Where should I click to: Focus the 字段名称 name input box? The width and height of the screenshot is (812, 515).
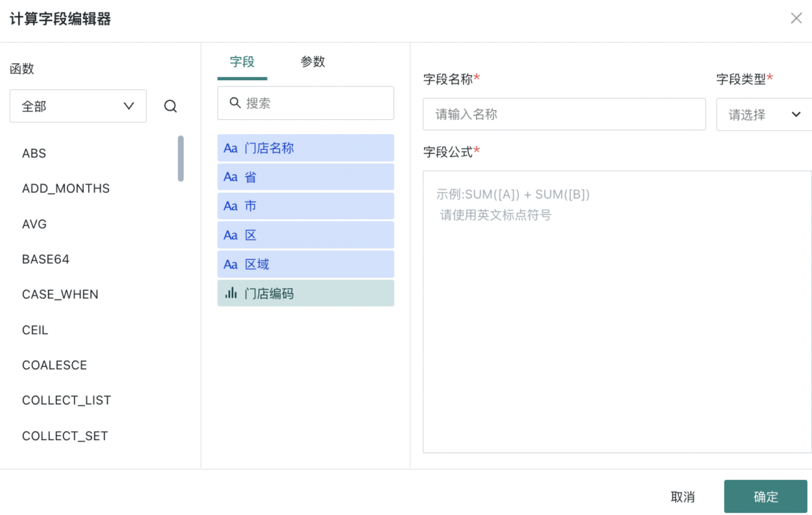[564, 114]
